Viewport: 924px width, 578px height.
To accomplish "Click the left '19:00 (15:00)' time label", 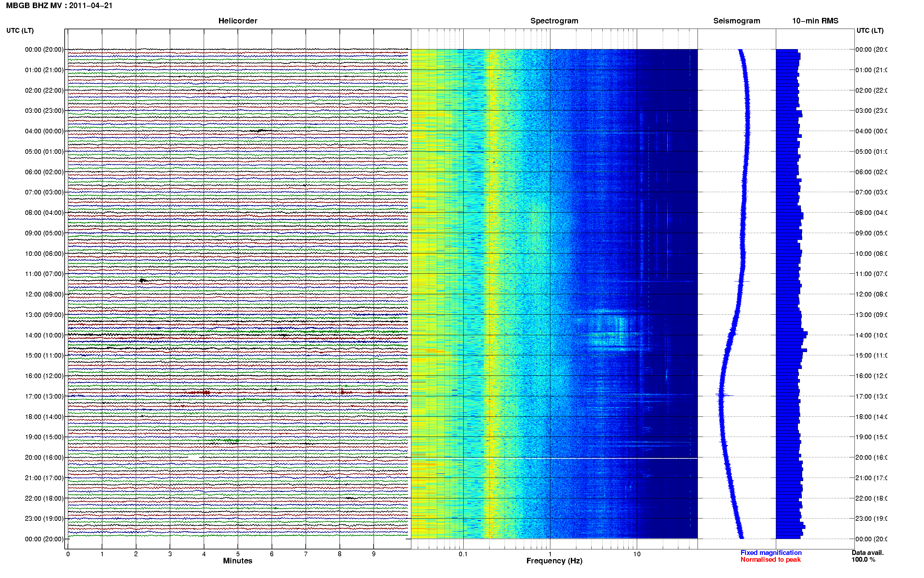I will 44,437.
